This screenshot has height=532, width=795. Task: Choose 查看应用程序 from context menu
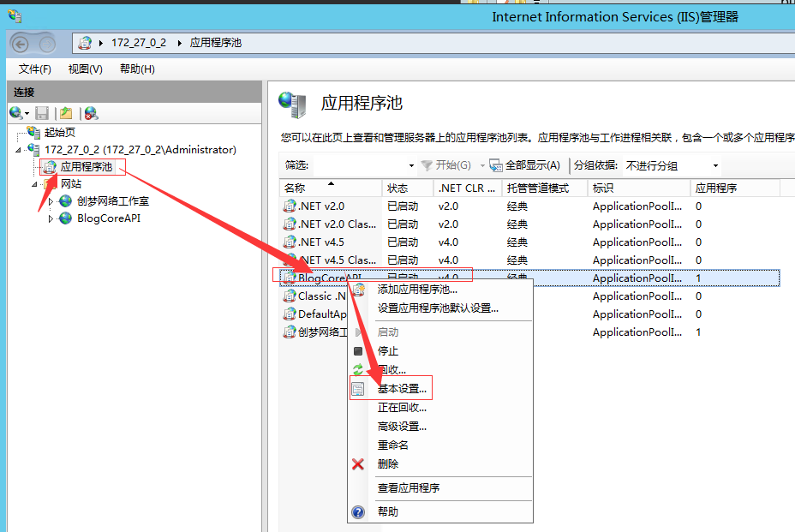click(x=409, y=487)
